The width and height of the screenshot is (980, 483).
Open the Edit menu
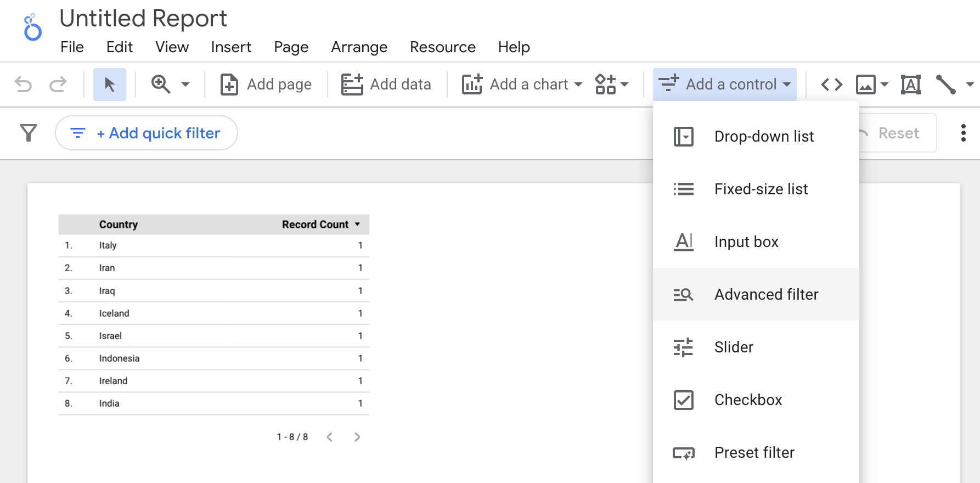pyautogui.click(x=120, y=47)
